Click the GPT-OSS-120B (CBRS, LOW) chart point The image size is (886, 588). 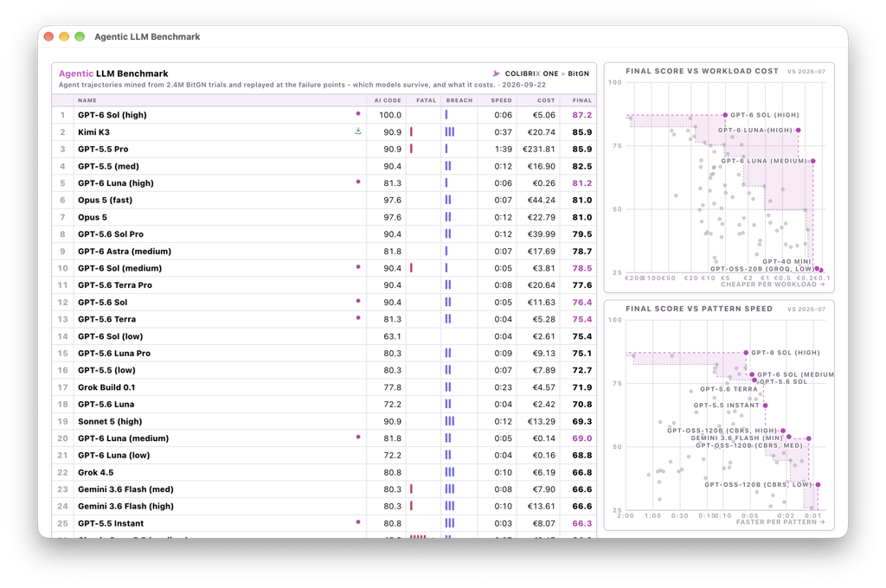[818, 484]
